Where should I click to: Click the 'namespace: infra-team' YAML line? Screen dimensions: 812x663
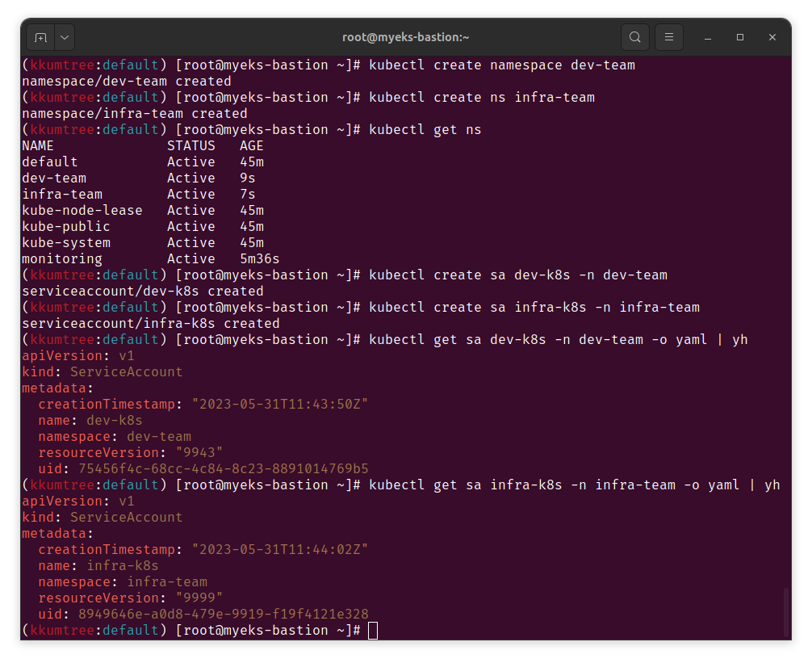pos(123,582)
